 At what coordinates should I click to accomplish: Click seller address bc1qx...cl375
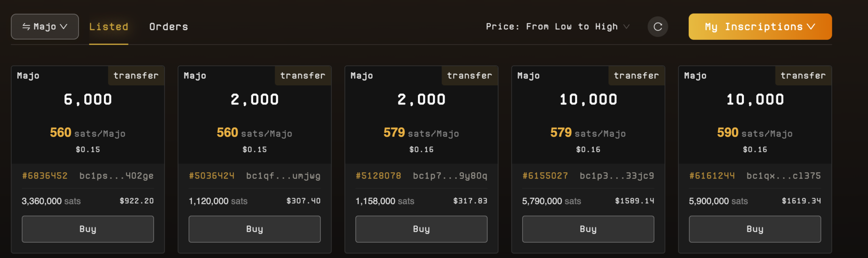coord(784,176)
